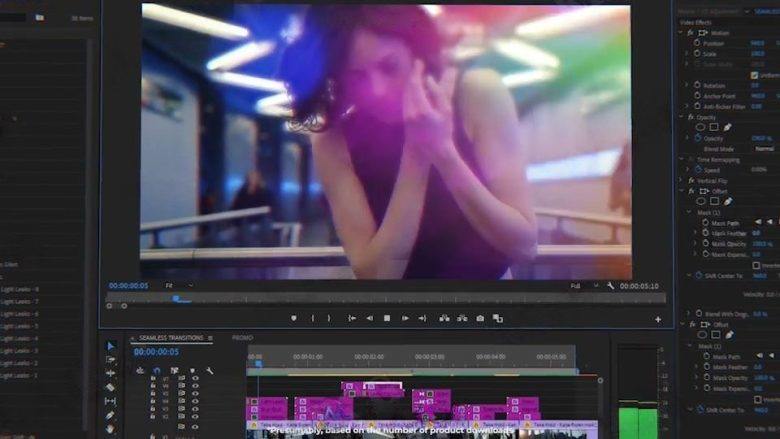The image size is (780, 439).
Task: Select the Razor tool
Action: pyautogui.click(x=110, y=387)
